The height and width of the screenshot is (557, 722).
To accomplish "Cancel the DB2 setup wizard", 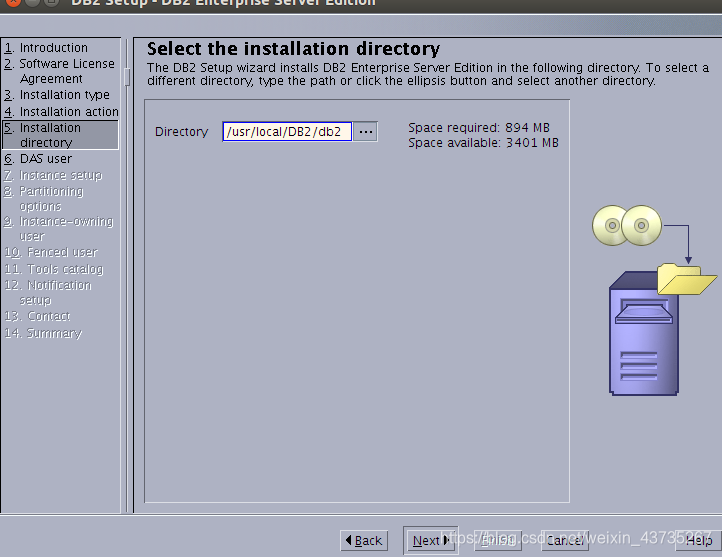I will [x=565, y=540].
